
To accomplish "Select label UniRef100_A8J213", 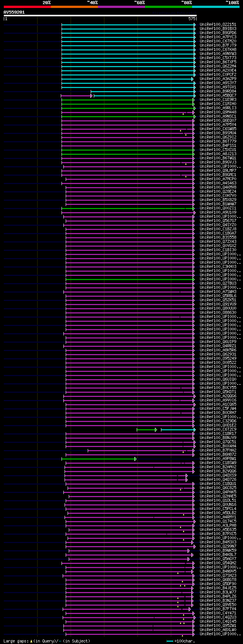I will [x=218, y=154].
